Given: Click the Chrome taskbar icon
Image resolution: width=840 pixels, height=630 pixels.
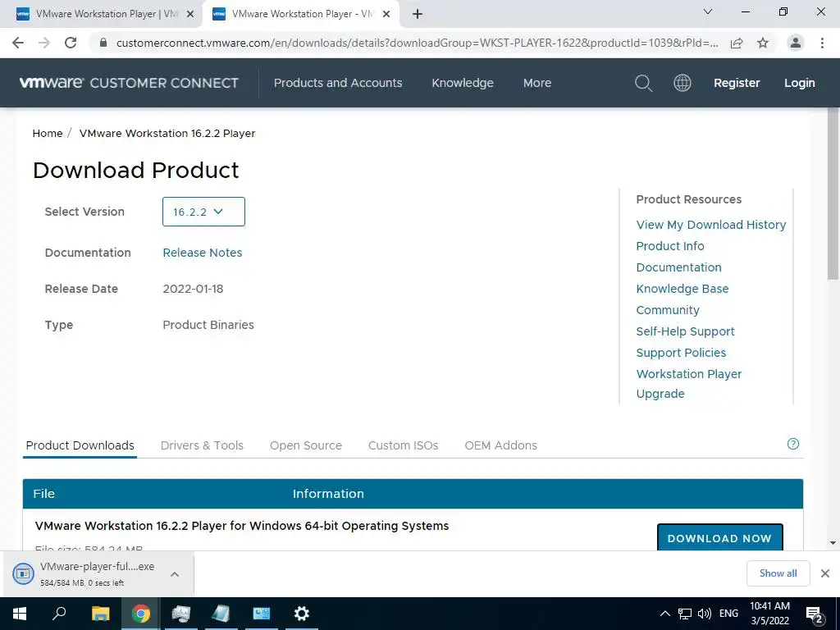Looking at the screenshot, I should (x=141, y=614).
